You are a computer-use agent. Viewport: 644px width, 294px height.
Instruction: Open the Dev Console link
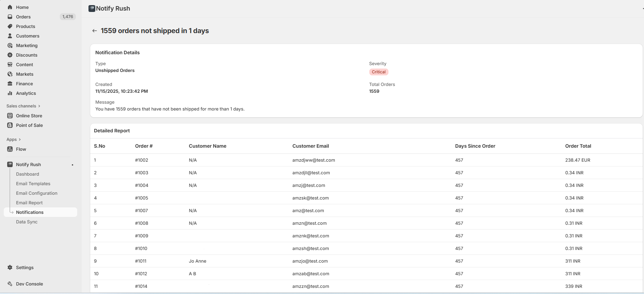point(29,284)
